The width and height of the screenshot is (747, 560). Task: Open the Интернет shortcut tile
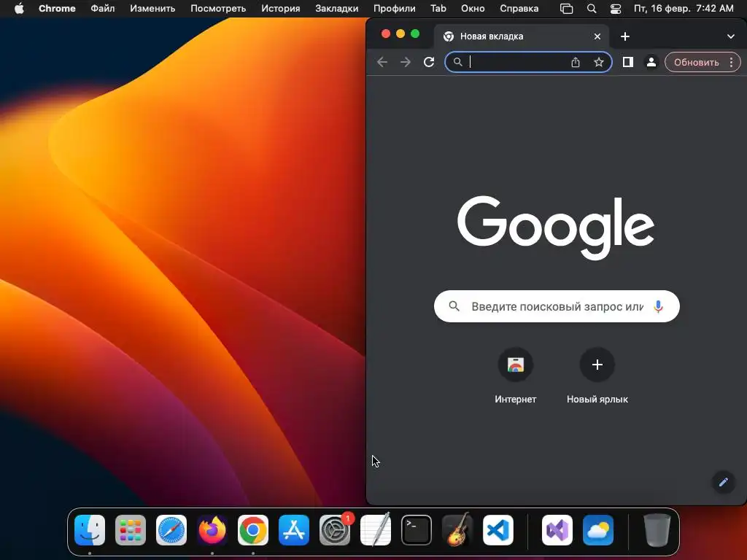[516, 377]
